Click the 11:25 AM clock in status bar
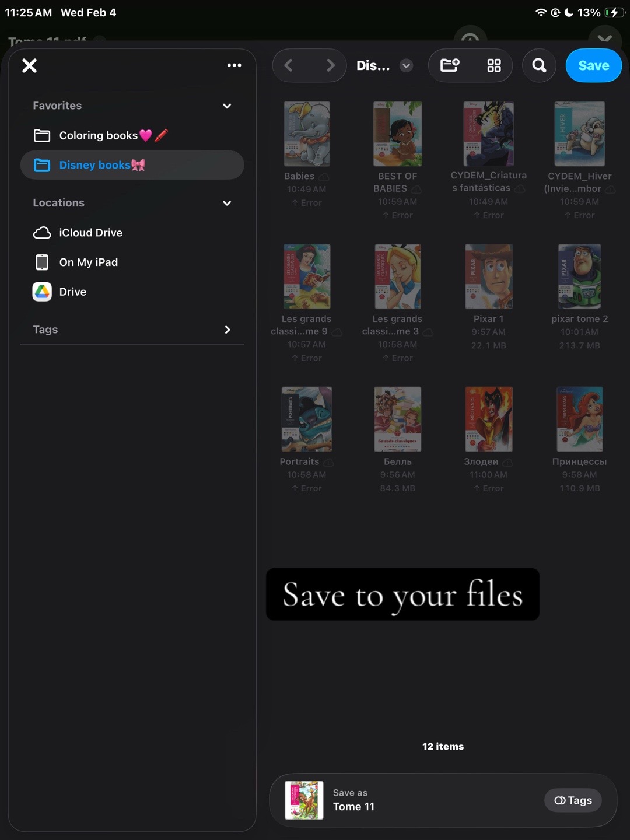This screenshot has height=840, width=630. [x=29, y=12]
